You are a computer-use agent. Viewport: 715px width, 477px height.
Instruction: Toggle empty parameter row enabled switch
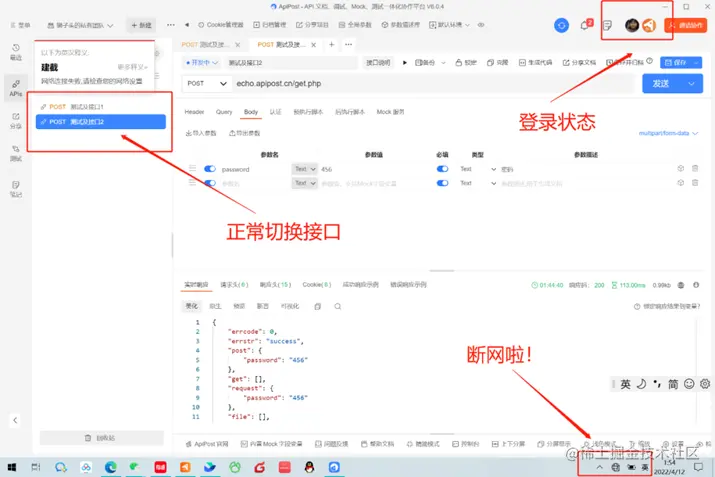(210, 183)
